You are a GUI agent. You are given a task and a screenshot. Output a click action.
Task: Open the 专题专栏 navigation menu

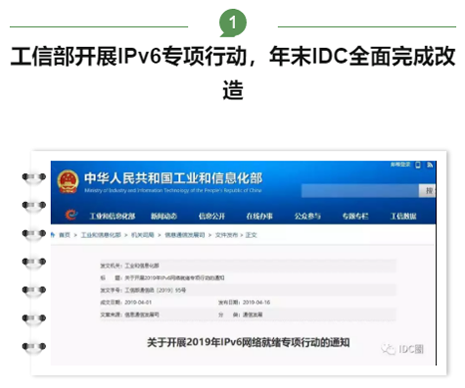pyautogui.click(x=355, y=216)
